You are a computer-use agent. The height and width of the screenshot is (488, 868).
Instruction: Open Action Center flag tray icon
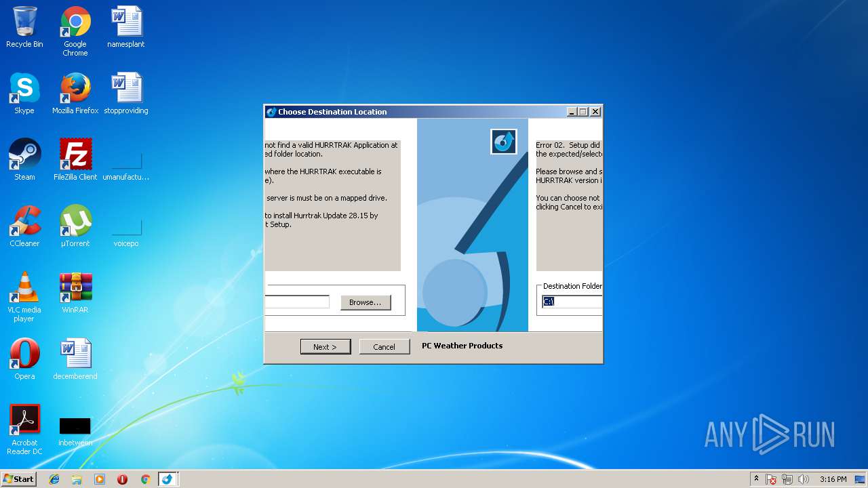771,479
